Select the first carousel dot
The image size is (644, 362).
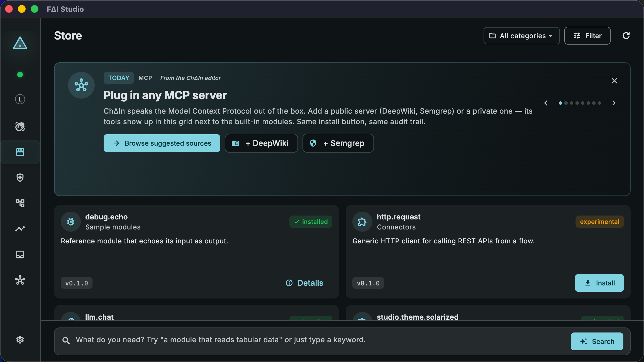point(560,103)
